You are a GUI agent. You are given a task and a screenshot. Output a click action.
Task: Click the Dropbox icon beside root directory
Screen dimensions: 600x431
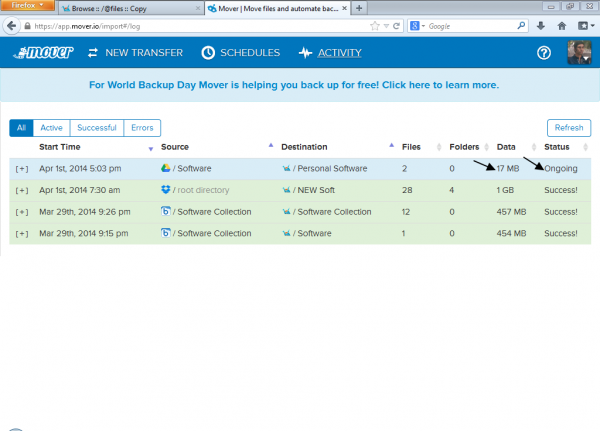166,190
